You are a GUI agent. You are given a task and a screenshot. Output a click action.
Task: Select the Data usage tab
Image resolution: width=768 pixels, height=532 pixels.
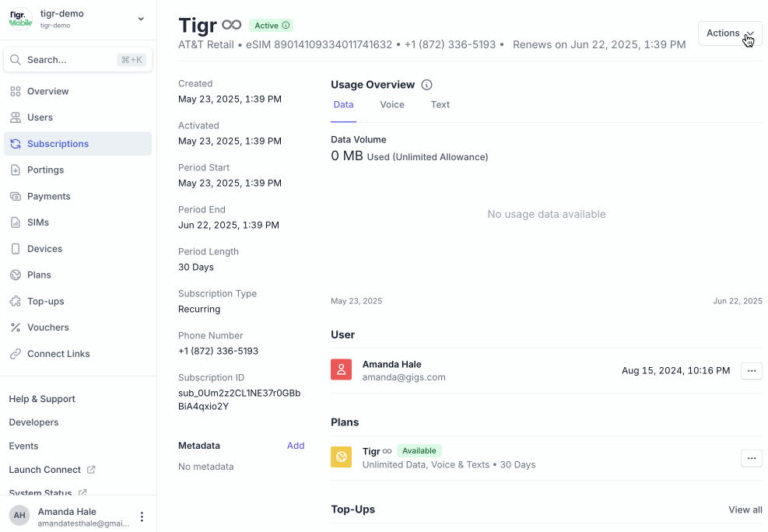coord(343,105)
